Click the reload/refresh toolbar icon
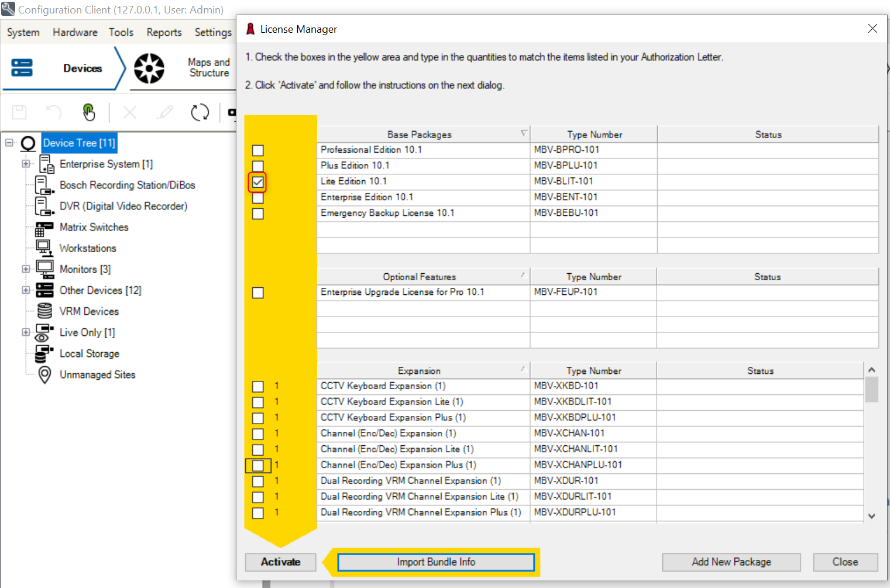Image resolution: width=890 pixels, height=588 pixels. pyautogui.click(x=200, y=112)
